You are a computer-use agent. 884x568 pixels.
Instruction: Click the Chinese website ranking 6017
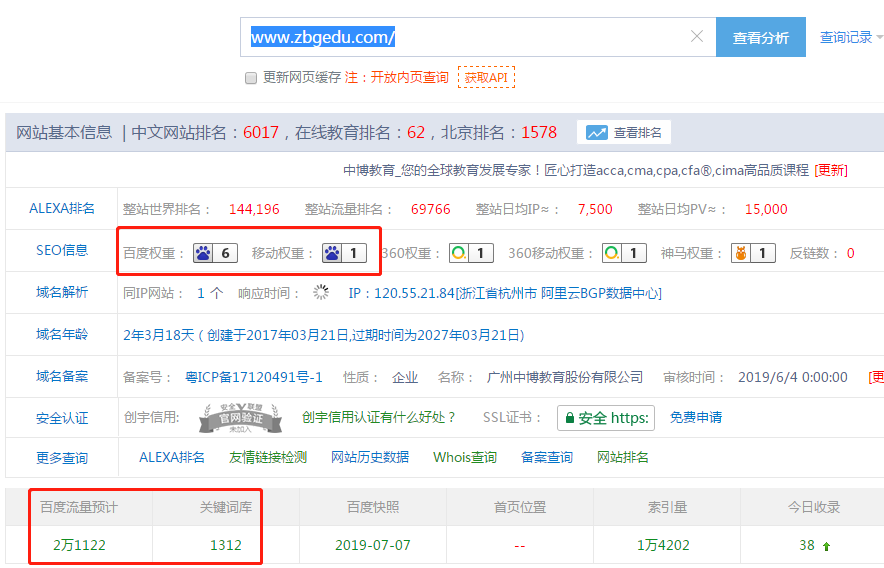[x=261, y=133]
